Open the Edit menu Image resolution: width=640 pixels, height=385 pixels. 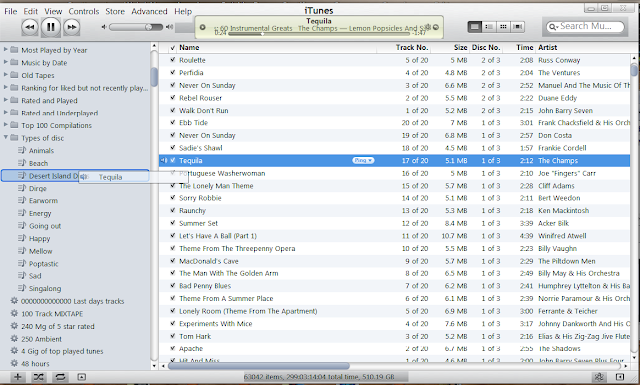click(x=31, y=11)
